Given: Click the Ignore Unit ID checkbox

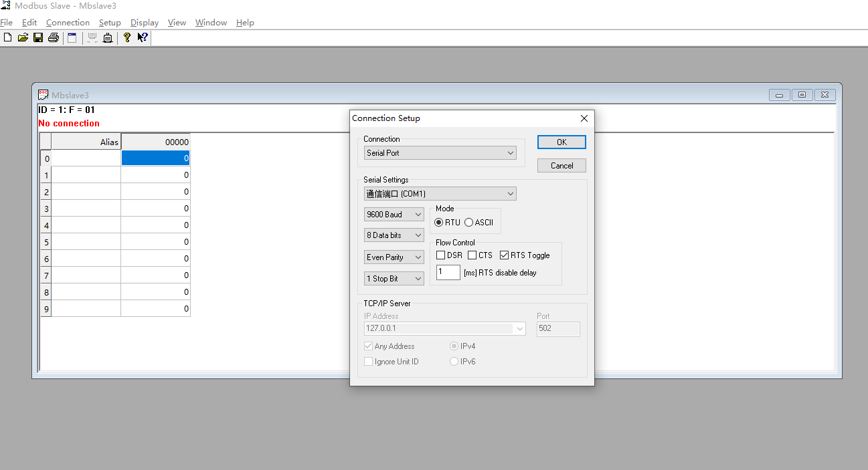Looking at the screenshot, I should [368, 362].
